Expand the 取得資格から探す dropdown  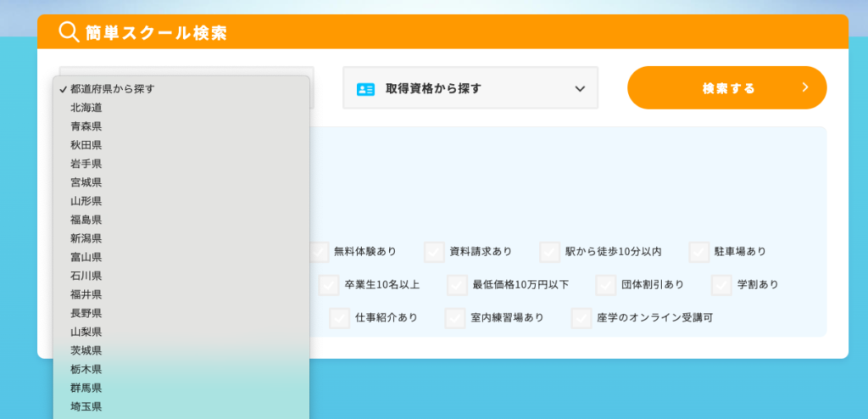tap(470, 88)
